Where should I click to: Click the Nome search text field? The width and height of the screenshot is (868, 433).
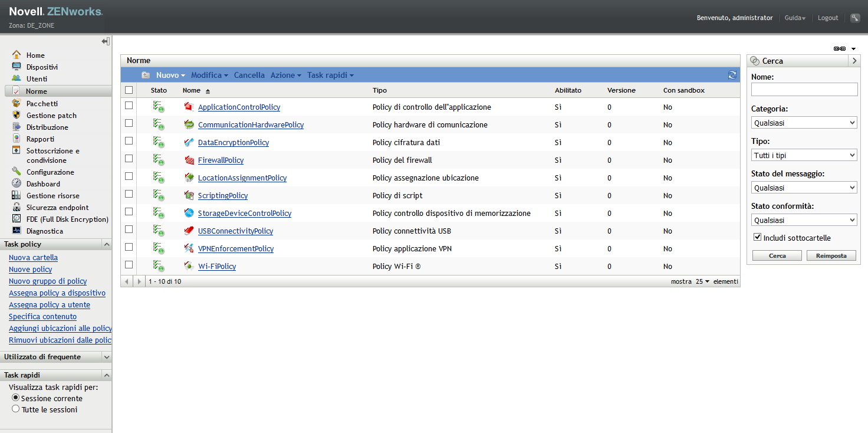click(804, 89)
